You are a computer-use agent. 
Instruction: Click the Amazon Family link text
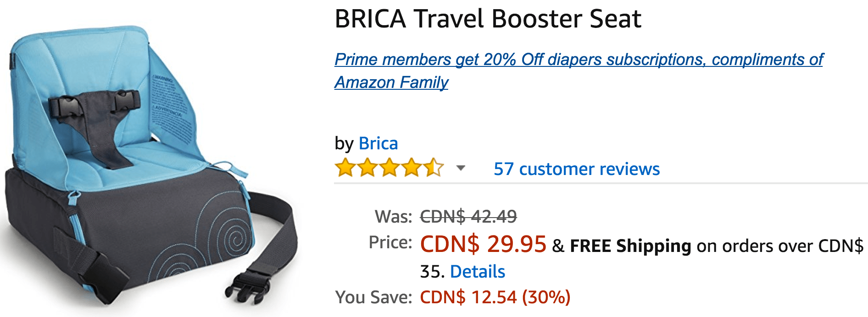pyautogui.click(x=391, y=82)
